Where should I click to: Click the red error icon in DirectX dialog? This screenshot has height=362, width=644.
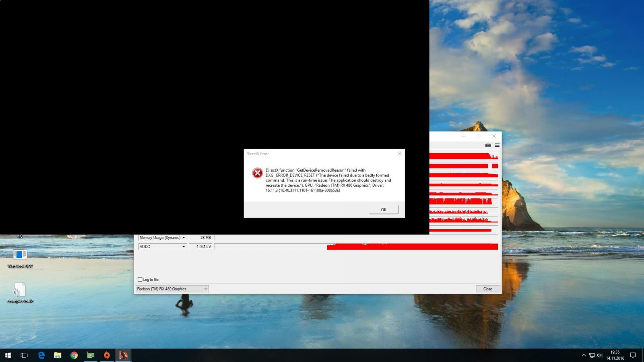257,173
